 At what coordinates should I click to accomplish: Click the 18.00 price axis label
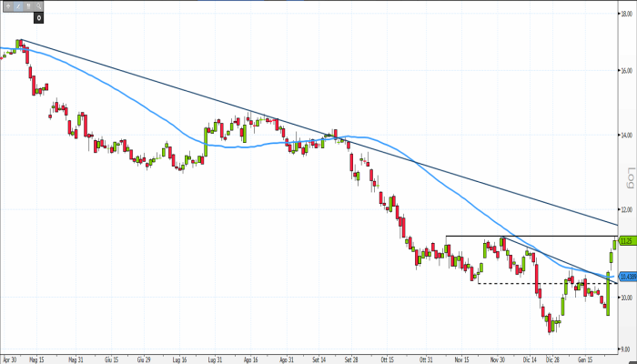point(626,14)
